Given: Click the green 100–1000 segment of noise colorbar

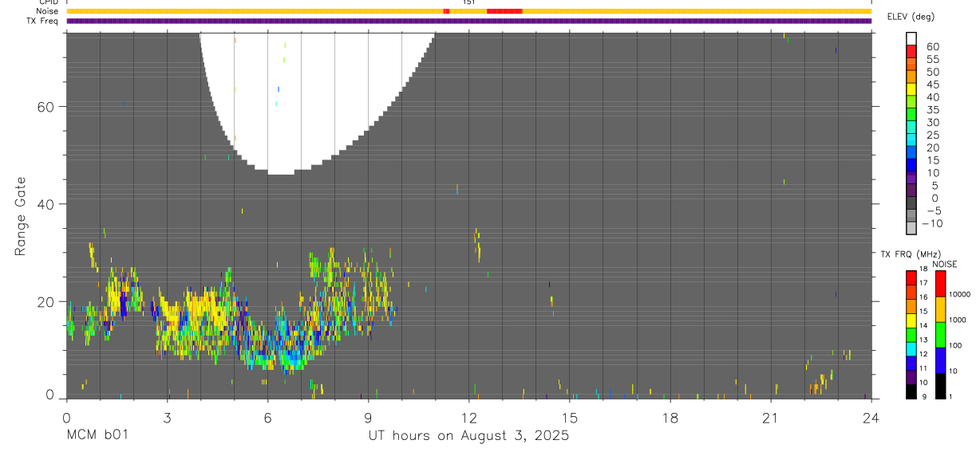Looking at the screenshot, I should 940,333.
